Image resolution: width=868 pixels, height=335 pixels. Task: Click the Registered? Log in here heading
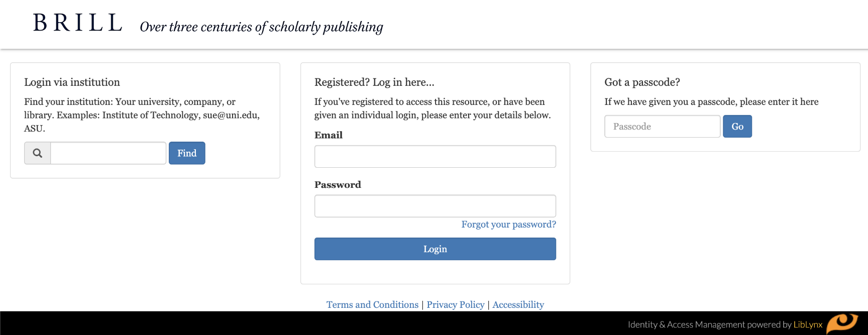[x=374, y=82]
